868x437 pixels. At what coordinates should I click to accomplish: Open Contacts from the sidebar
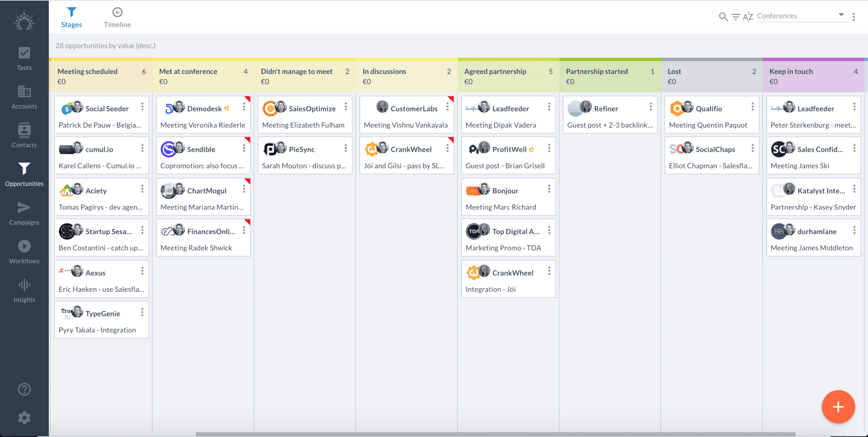(x=24, y=136)
